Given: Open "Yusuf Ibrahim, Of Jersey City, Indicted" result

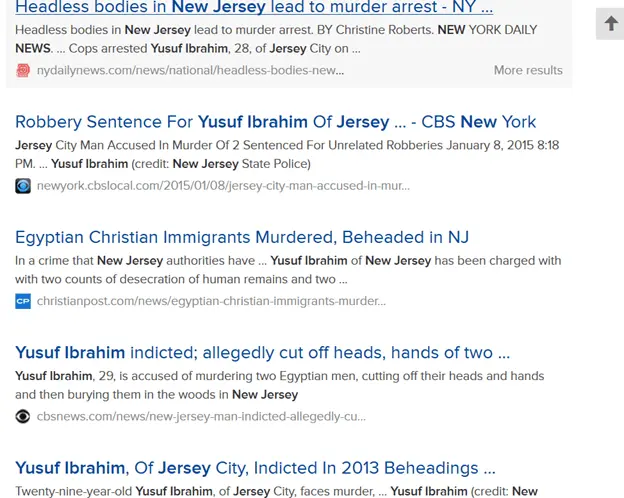Looking at the screenshot, I should [x=255, y=467].
